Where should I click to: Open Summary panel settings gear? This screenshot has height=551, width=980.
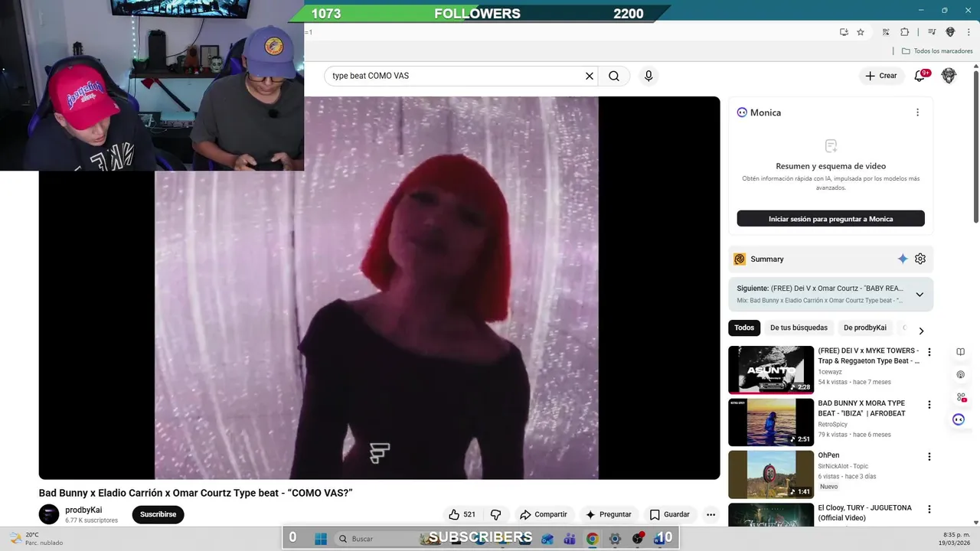coord(920,259)
